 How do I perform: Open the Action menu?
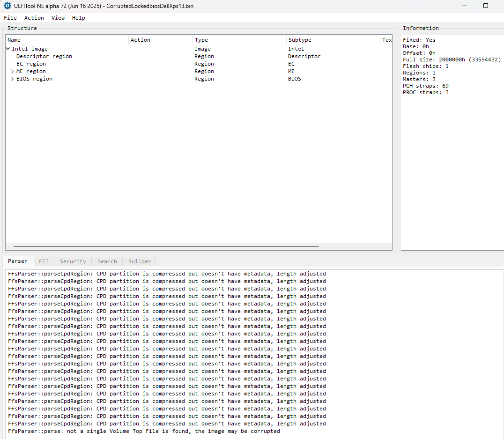34,18
